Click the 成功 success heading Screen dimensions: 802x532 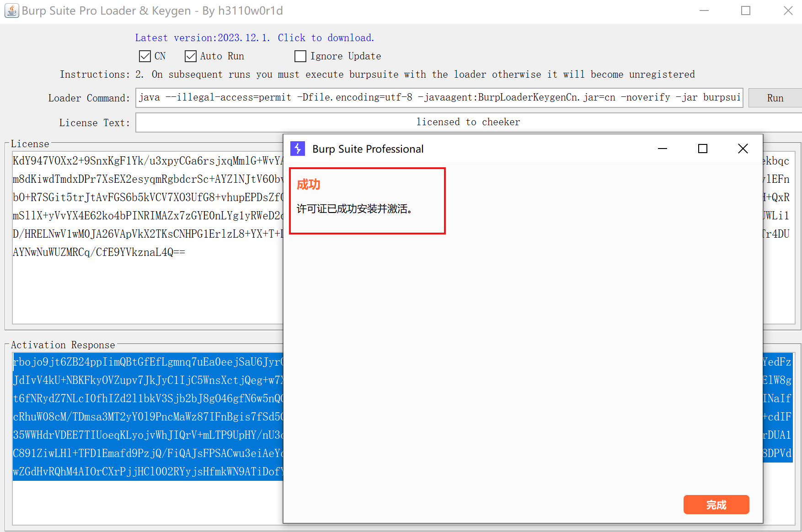(x=309, y=185)
